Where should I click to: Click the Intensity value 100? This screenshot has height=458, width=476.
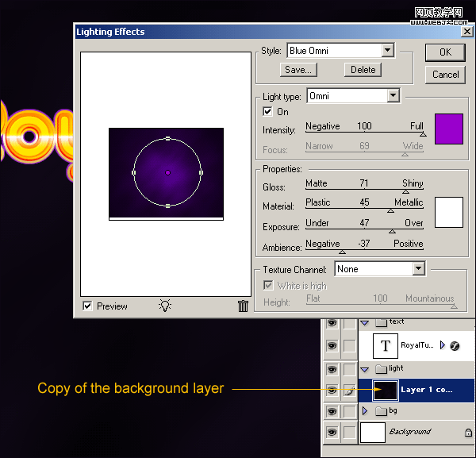[364, 126]
